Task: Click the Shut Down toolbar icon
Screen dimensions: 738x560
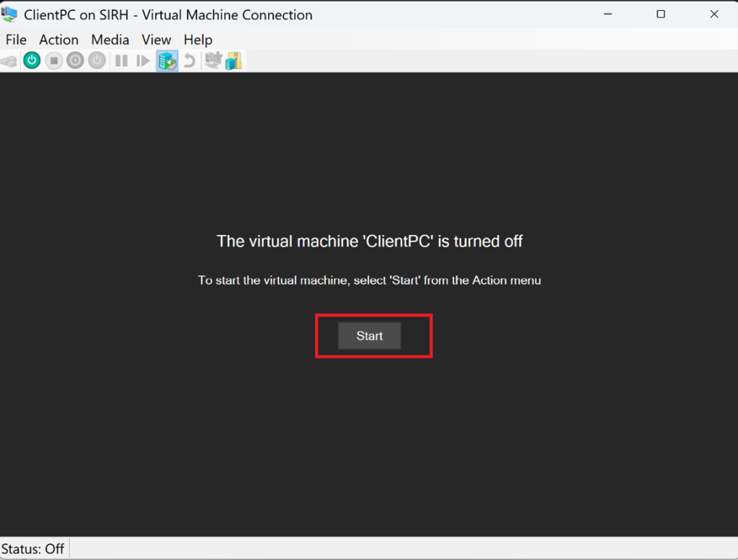Action: [76, 61]
